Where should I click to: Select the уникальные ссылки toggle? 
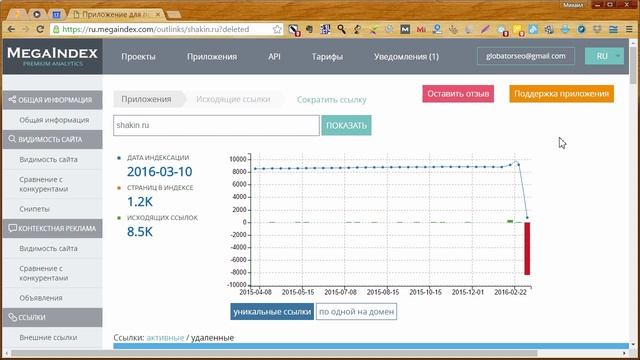tap(272, 311)
